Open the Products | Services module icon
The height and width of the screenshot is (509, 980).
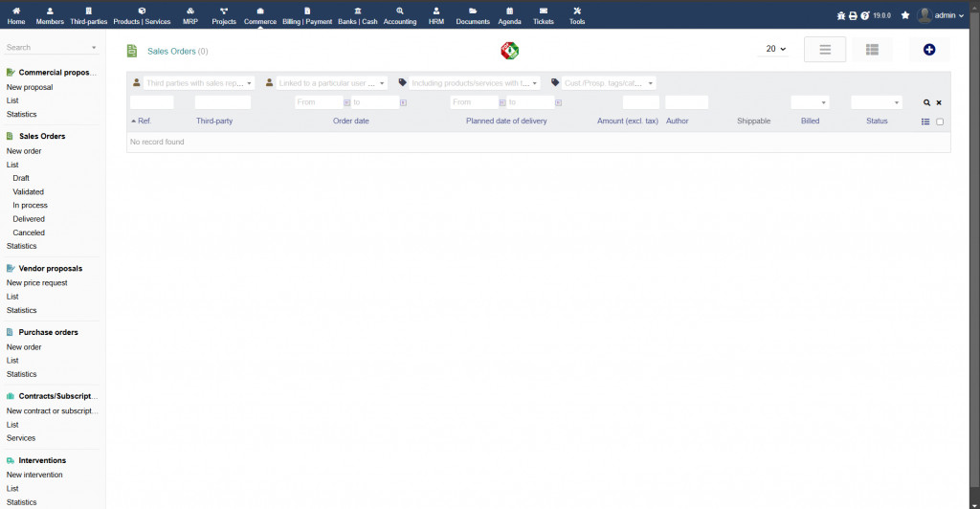coord(142,11)
